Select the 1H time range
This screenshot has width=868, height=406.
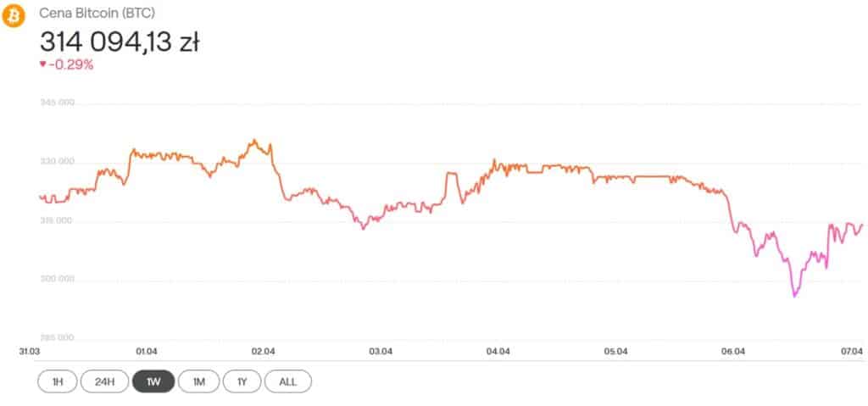[x=58, y=381]
